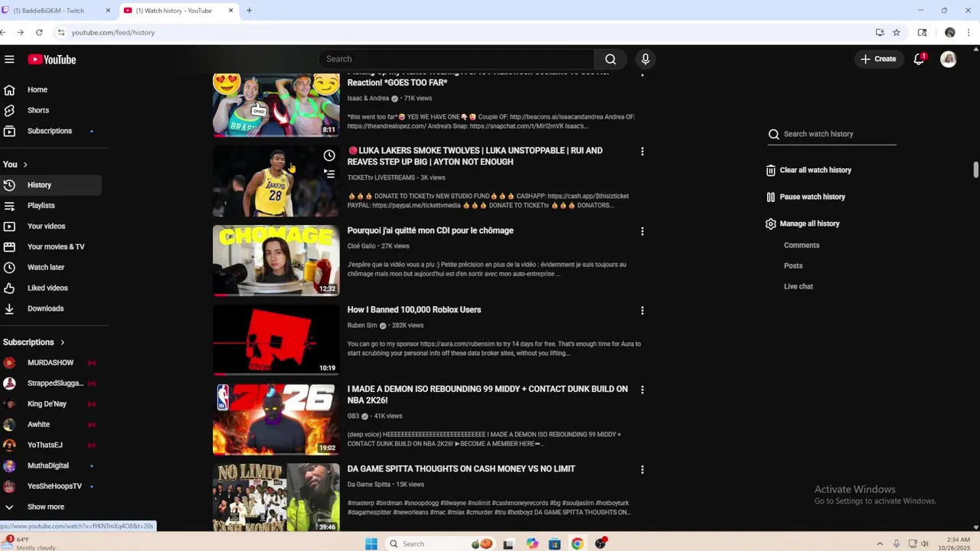
Task: Open the red Roblox skull thumbnail
Action: [276, 340]
